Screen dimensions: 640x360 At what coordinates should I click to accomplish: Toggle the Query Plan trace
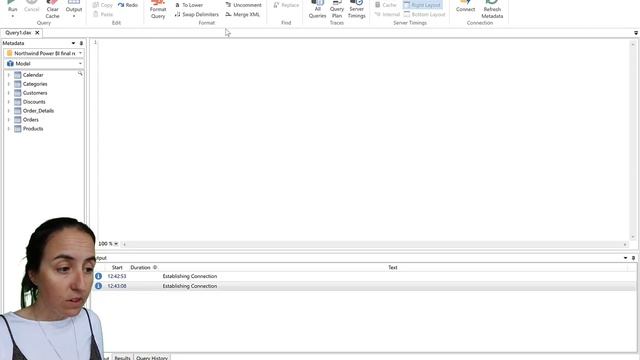coord(337,9)
